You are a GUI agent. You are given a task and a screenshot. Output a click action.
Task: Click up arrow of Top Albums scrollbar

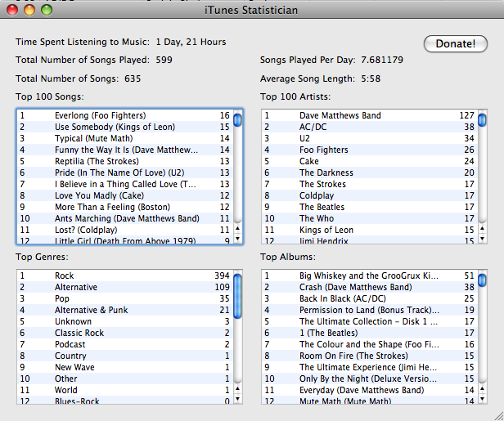pyautogui.click(x=482, y=389)
